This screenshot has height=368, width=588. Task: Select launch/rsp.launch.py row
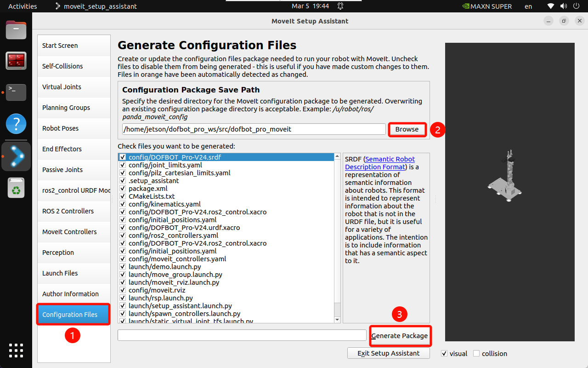coord(161,298)
